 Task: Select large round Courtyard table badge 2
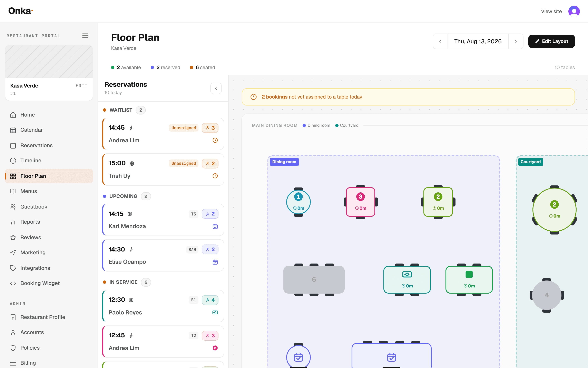(555, 210)
